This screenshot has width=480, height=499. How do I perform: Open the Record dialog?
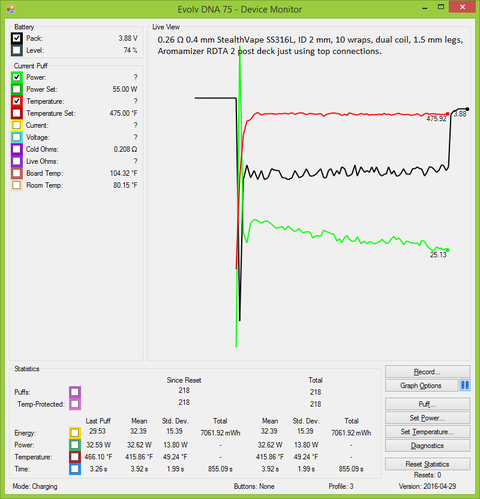click(427, 372)
